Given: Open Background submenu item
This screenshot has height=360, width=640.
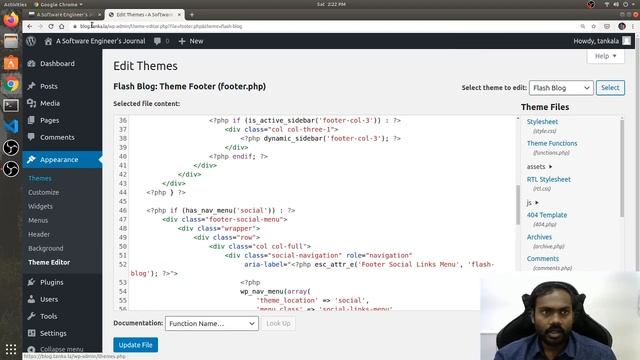Looking at the screenshot, I should (46, 248).
